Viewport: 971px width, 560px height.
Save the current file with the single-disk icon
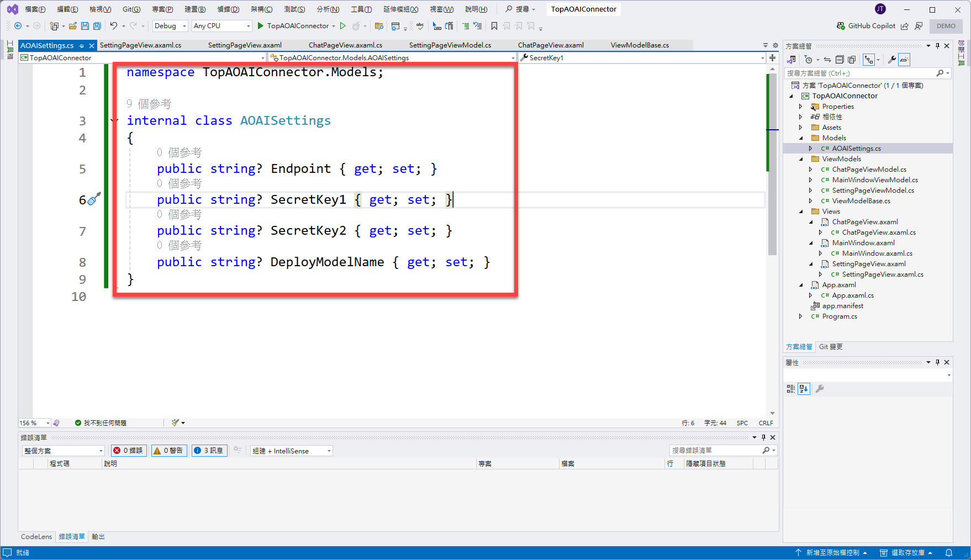(x=85, y=26)
